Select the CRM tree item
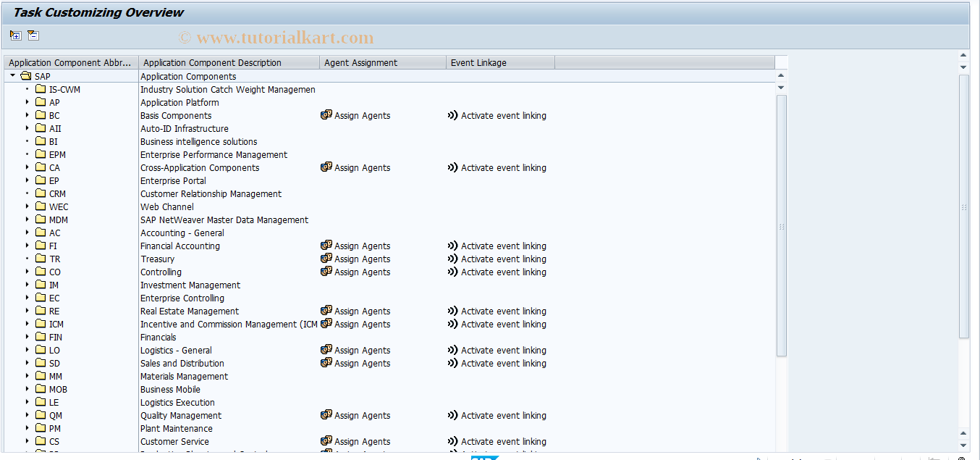 (57, 193)
